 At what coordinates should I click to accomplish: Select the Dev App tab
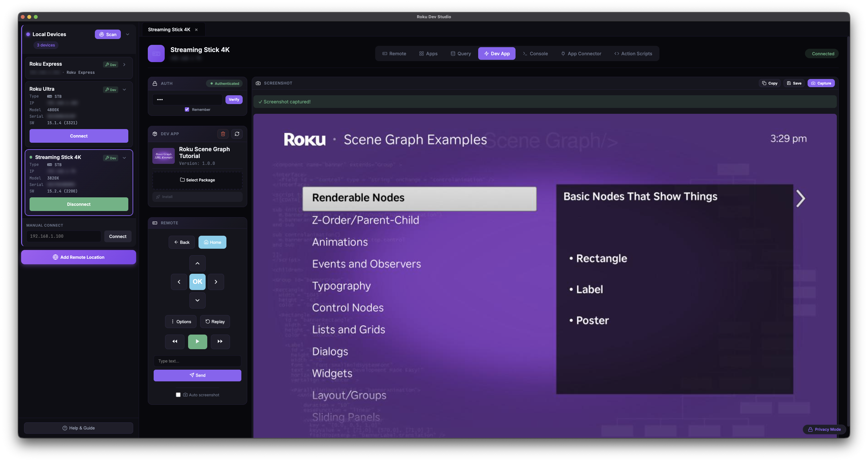497,54
